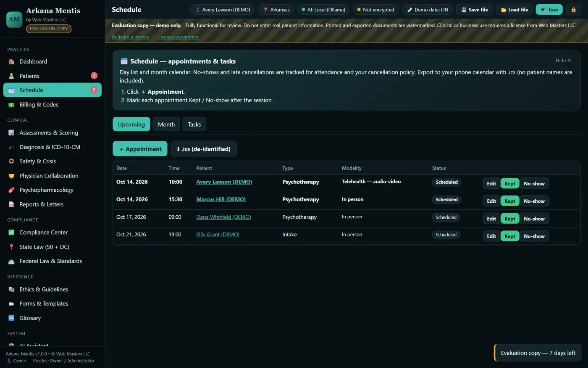The image size is (588, 368).
Task: Open Assessments & Scoring chart icon
Action: click(x=11, y=132)
